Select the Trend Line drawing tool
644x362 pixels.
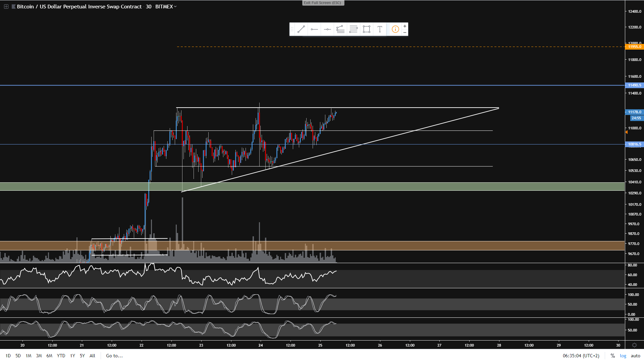[301, 29]
